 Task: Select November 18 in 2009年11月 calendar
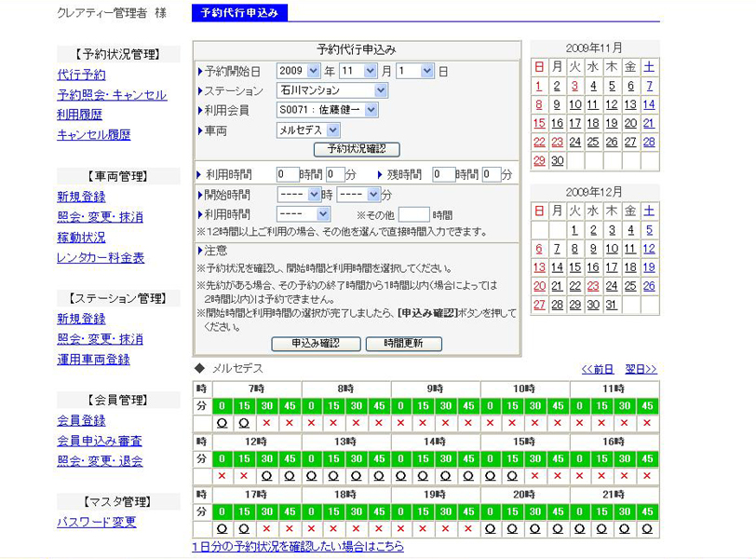593,124
